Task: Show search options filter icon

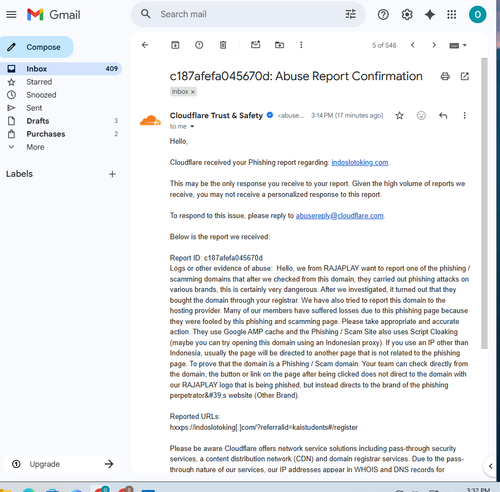Action: (x=350, y=14)
